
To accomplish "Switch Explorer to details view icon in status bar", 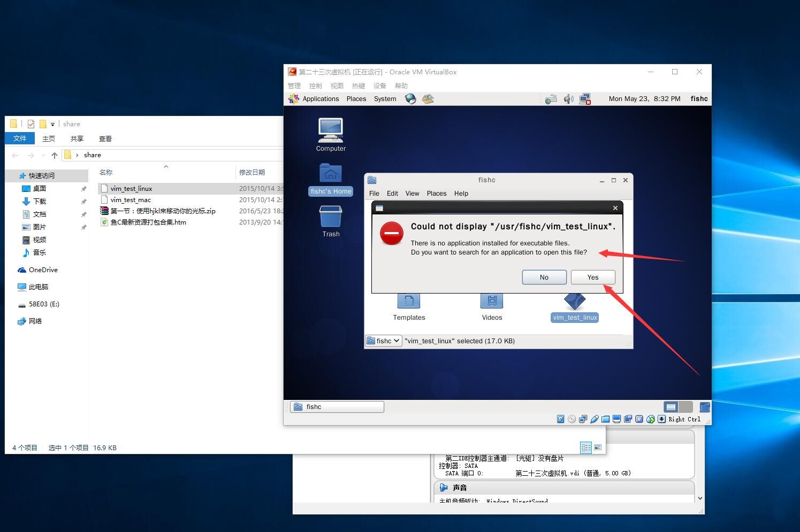I will (x=586, y=448).
